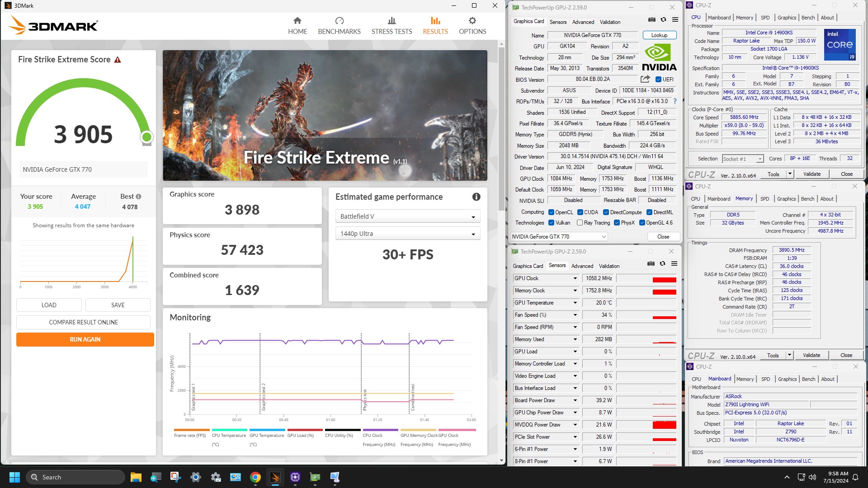The height and width of the screenshot is (488, 868).
Task: Expand Board Power Draw sensor dropdown
Action: point(575,400)
